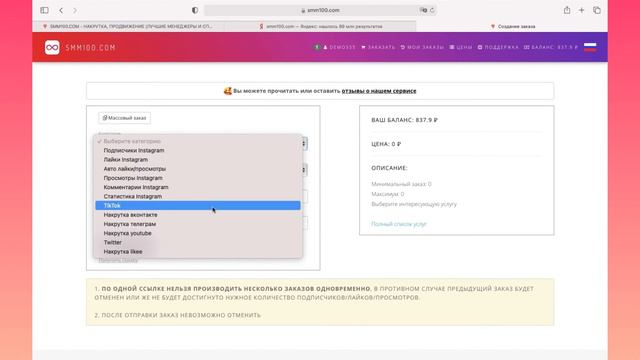Open the privacy shield icon by the address bar
Image resolution: width=640 pixels, height=360 pixels.
click(x=195, y=10)
